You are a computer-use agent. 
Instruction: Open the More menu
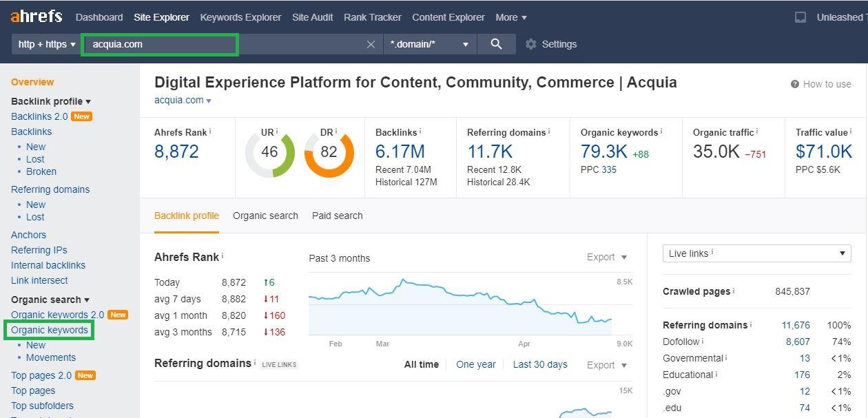510,17
